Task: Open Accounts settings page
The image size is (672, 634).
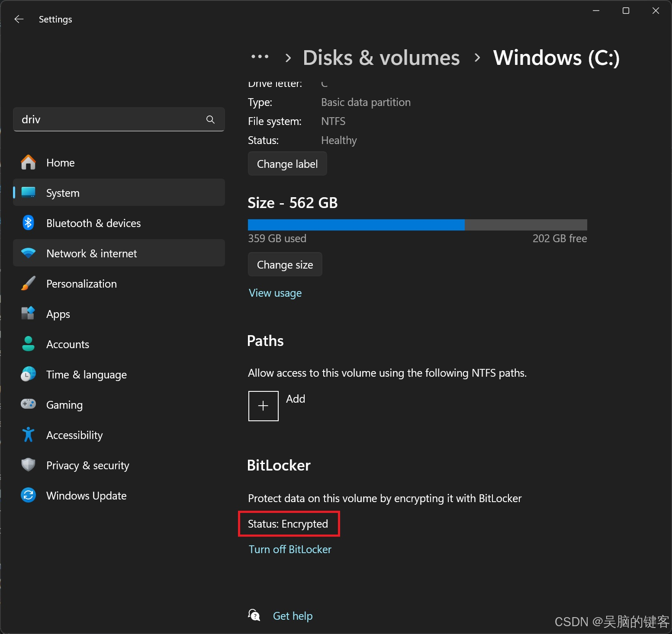Action: (x=119, y=344)
